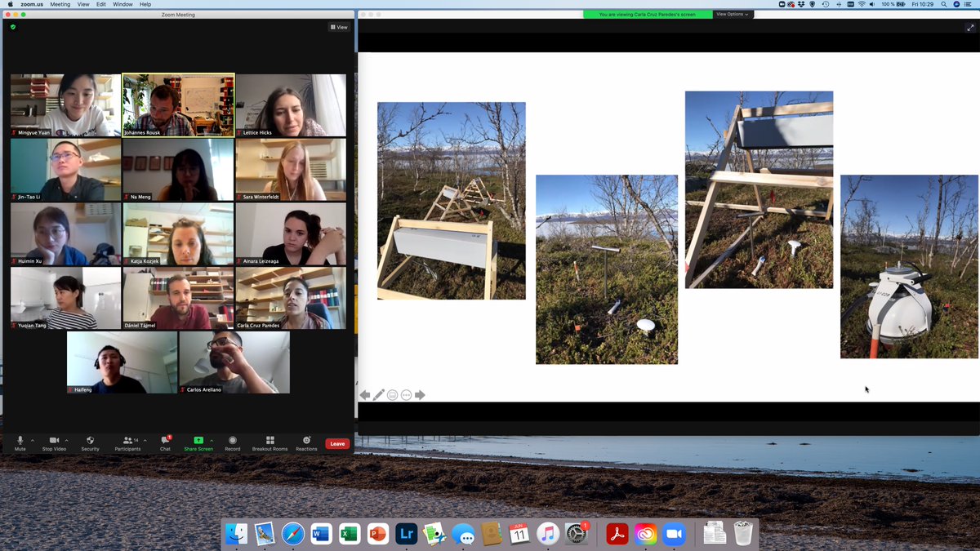Open the Edit menu
The height and width of the screenshot is (551, 980).
point(101,4)
